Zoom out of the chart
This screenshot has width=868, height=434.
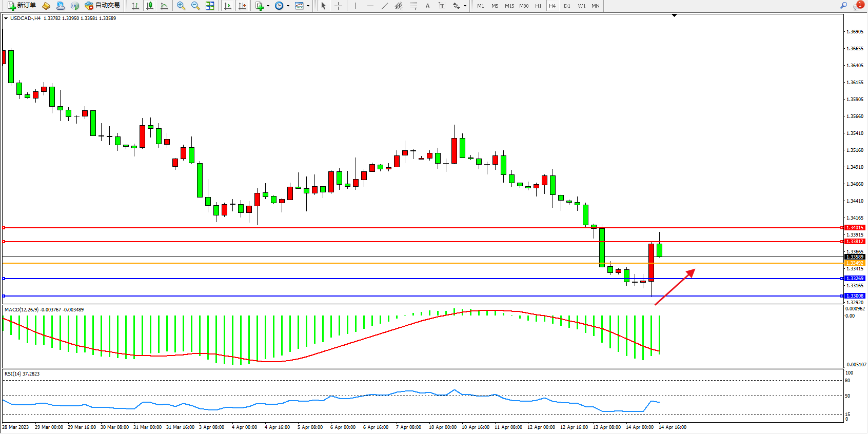point(195,6)
